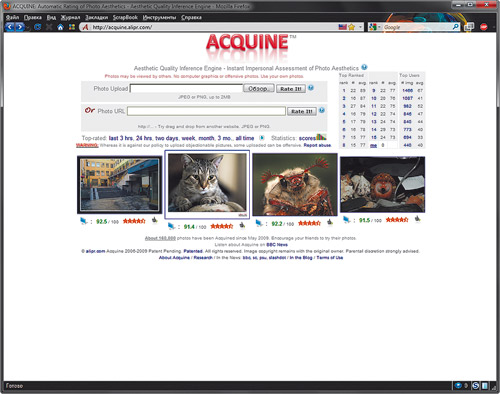This screenshot has height=394, width=500.
Task: Click help icon next to URL Rate It
Action: coord(322,110)
